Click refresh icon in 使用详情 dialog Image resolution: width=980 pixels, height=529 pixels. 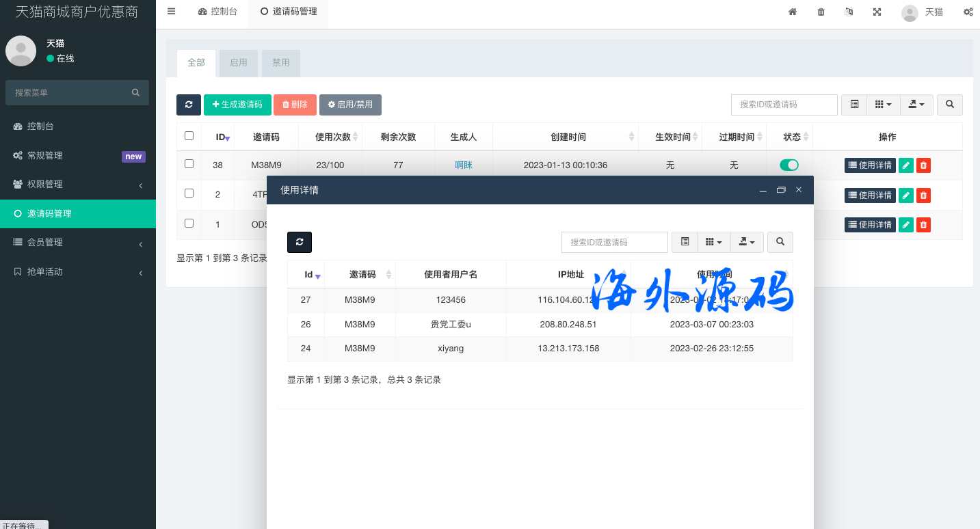tap(300, 242)
